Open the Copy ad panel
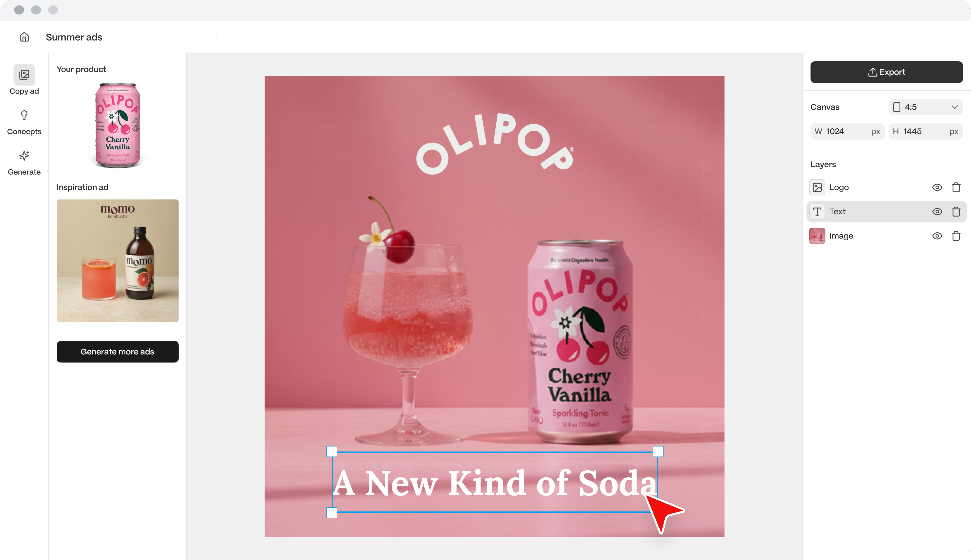Image resolution: width=971 pixels, height=560 pixels. 24,80
